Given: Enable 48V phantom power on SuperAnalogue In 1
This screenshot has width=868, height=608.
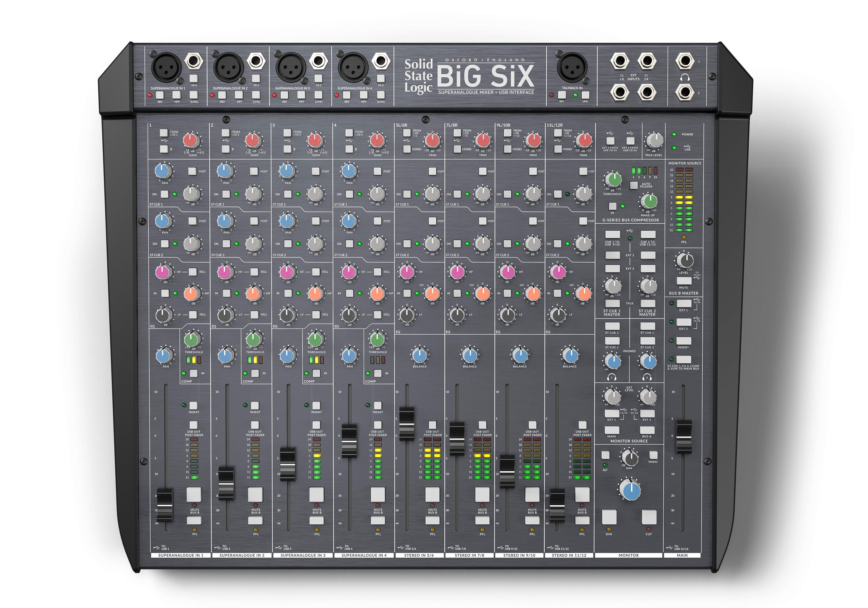Looking at the screenshot, I should (160, 95).
